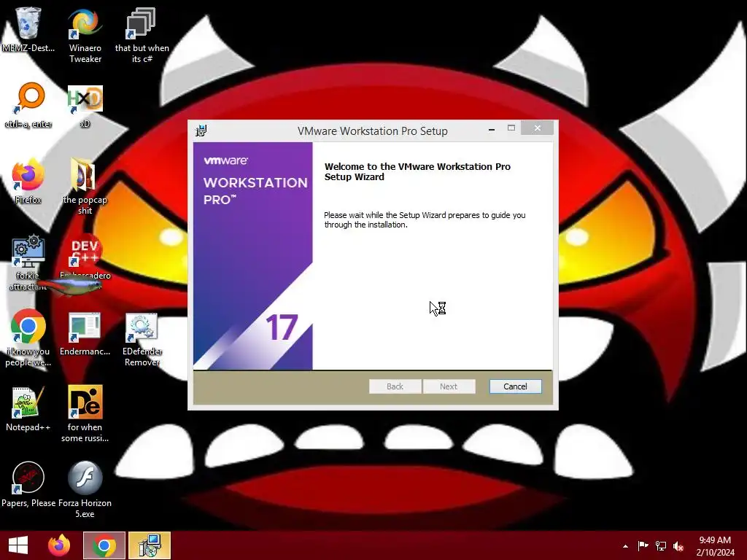The height and width of the screenshot is (560, 747).
Task: Click the muted volume tray icon
Action: (x=678, y=546)
